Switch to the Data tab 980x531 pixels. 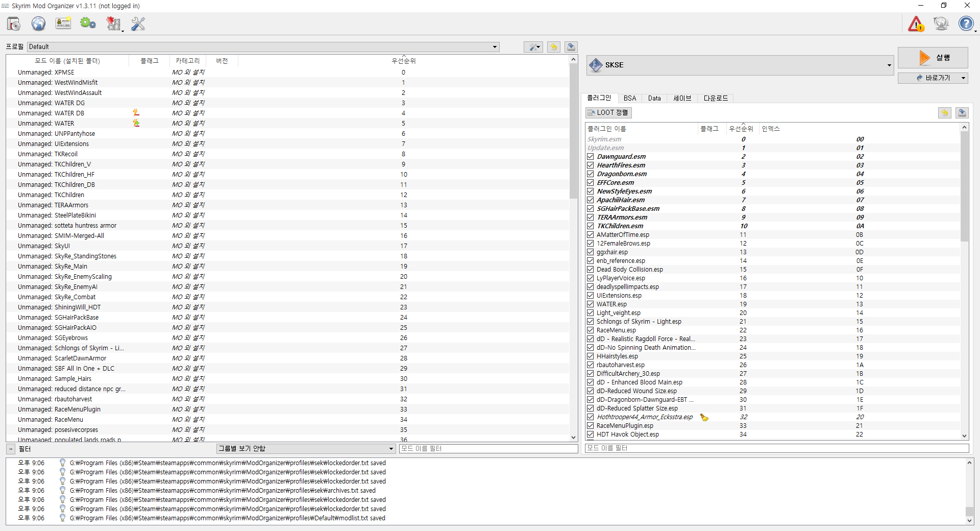pyautogui.click(x=654, y=98)
